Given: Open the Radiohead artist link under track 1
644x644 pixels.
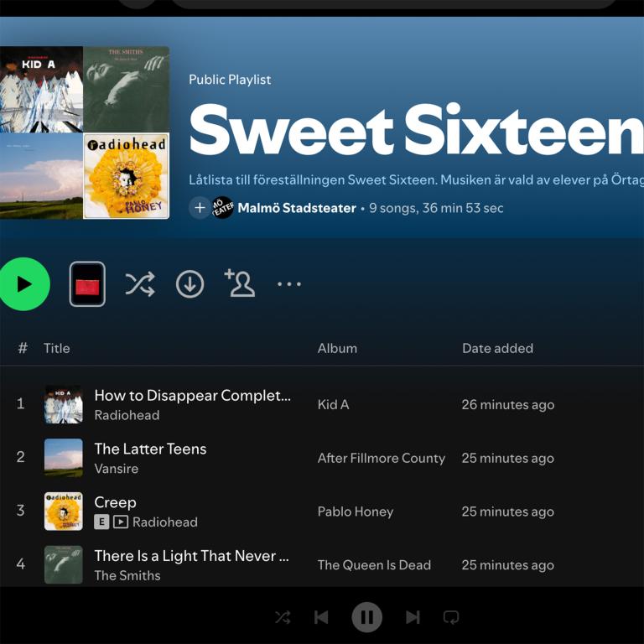Looking at the screenshot, I should [x=127, y=415].
